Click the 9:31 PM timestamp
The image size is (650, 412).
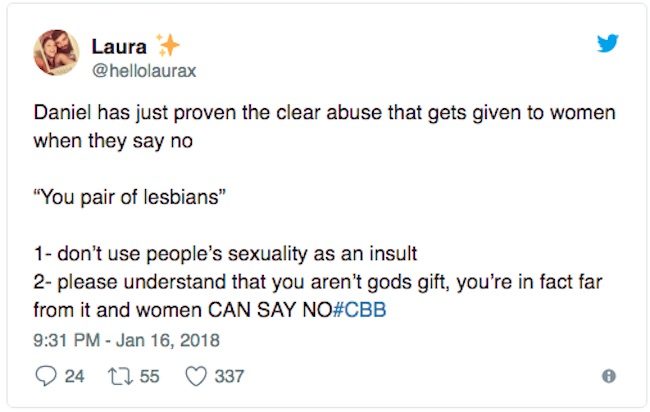[64, 339]
